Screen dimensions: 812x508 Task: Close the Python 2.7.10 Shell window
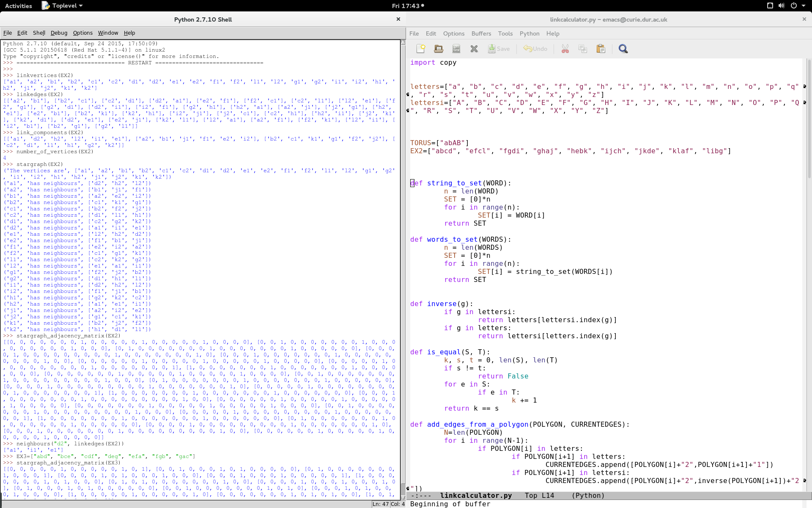coord(398,19)
